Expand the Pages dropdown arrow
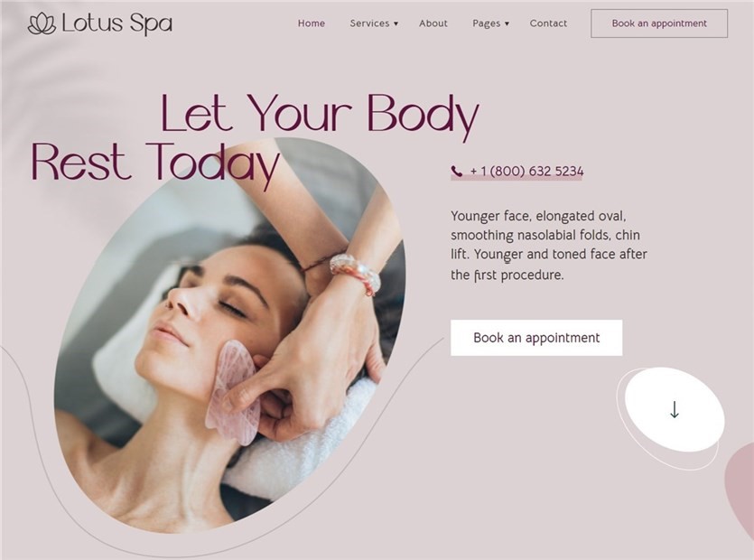 click(x=507, y=23)
